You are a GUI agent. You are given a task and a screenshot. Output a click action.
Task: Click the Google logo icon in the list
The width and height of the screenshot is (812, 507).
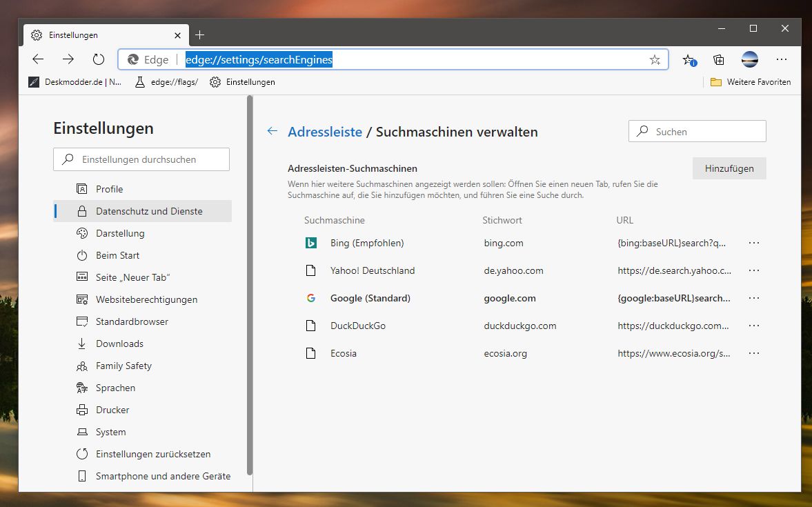310,298
